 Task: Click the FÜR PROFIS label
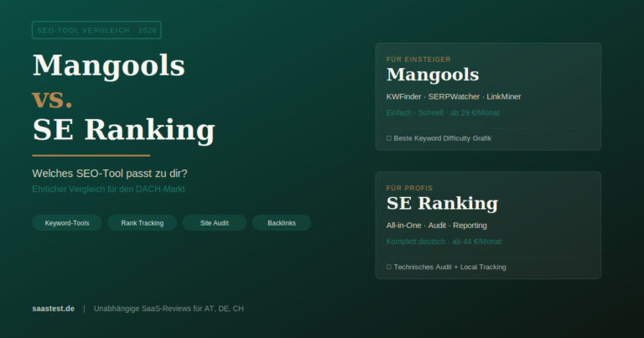tap(409, 188)
